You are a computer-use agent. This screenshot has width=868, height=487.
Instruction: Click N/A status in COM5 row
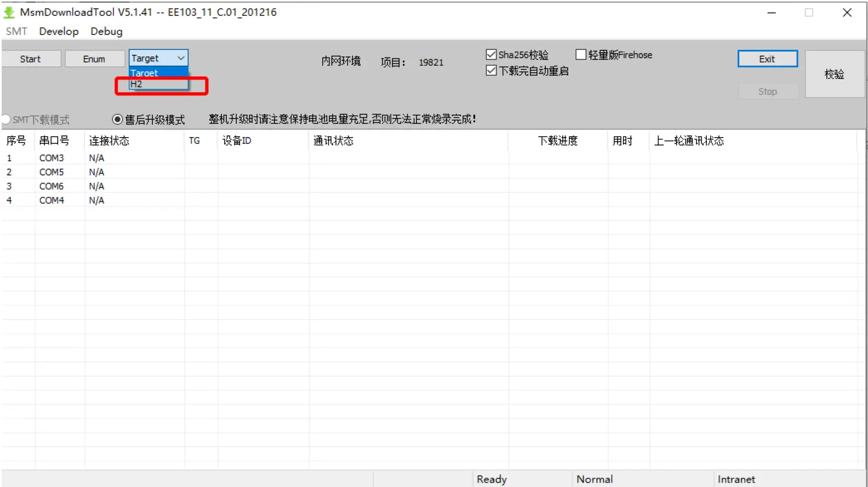pyautogui.click(x=96, y=172)
